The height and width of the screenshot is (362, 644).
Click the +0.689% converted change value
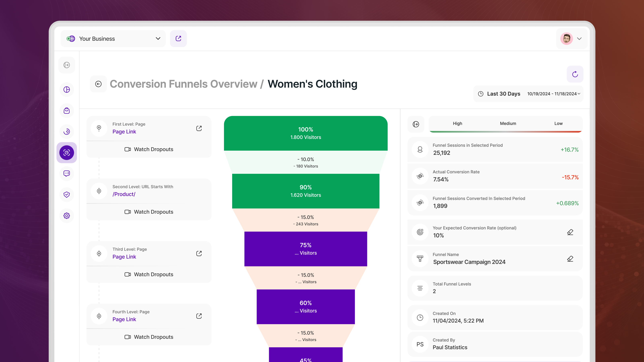point(567,203)
